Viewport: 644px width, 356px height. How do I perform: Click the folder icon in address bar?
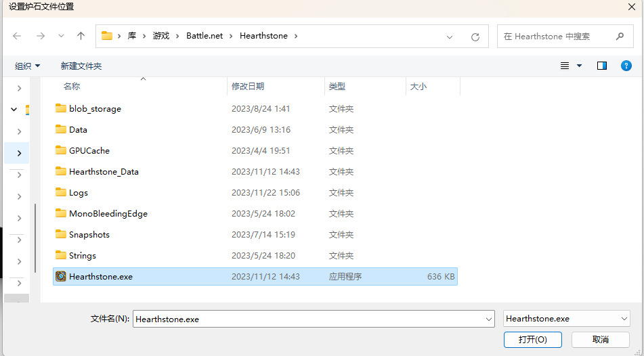coord(107,36)
